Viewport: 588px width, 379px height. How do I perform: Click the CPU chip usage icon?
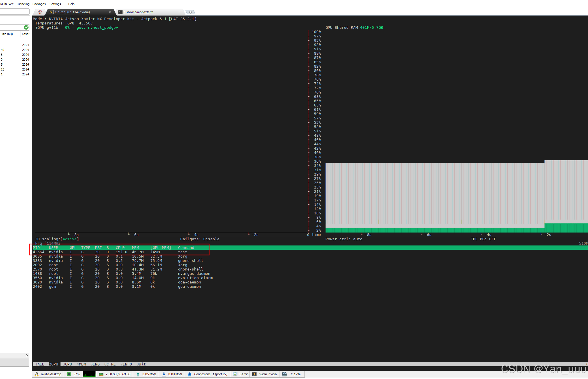(69, 374)
